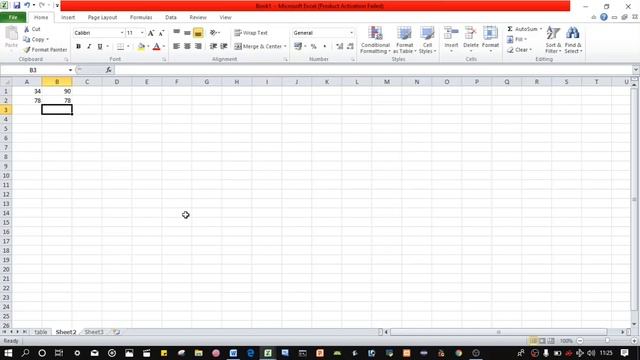The width and height of the screenshot is (640, 360).
Task: Toggle Bold formatting
Action: 78,47
